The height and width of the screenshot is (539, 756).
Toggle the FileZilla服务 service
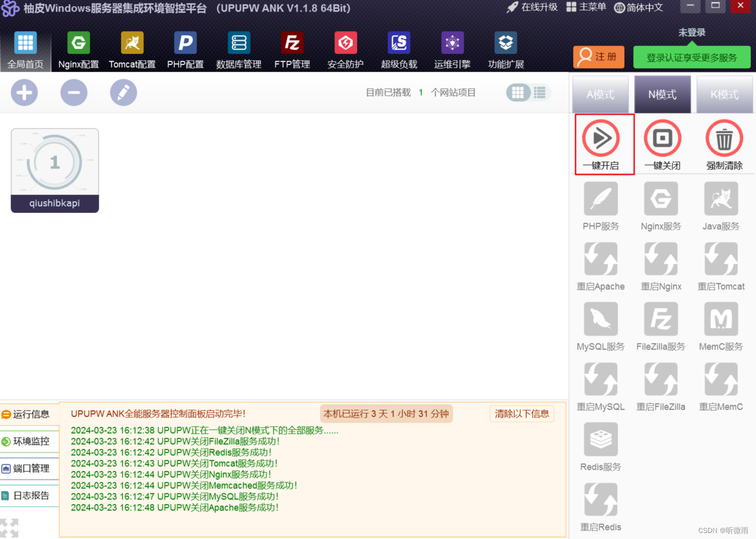click(x=661, y=326)
